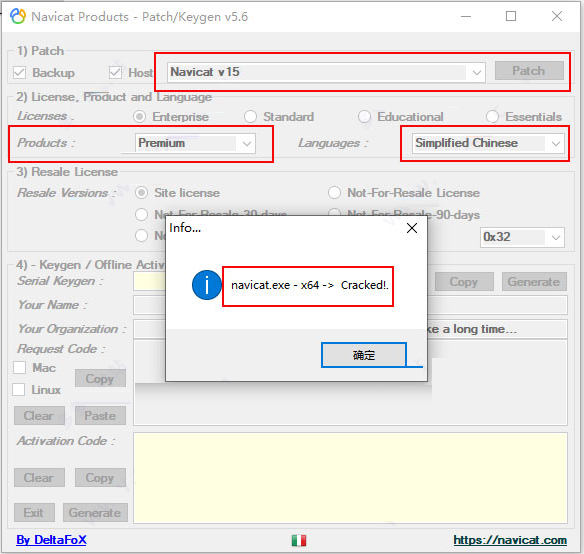Click Clear under Activation Code
Screen dimensions: 584x554
(39, 478)
